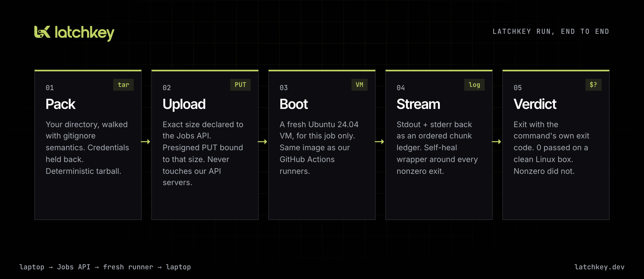Click the arrow between Pack and Upload
This screenshot has width=644, height=279.
pyautogui.click(x=145, y=142)
